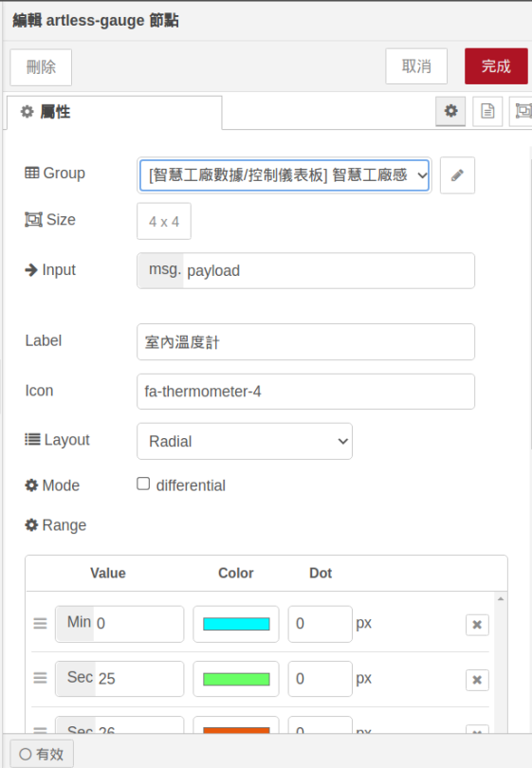
Task: Click the msg. type prefix in Input
Action: (x=160, y=270)
